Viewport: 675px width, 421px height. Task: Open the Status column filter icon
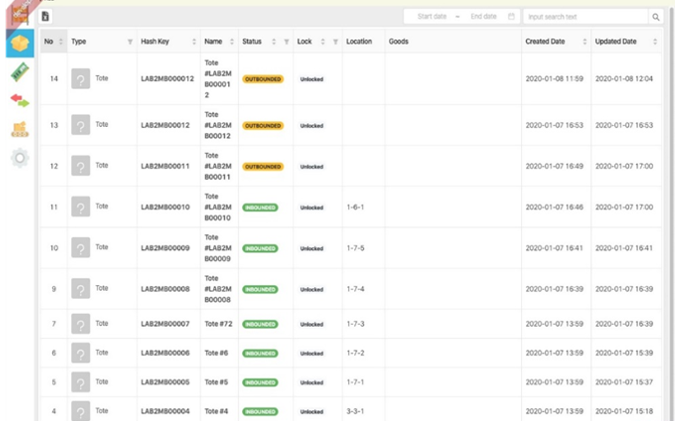point(286,42)
